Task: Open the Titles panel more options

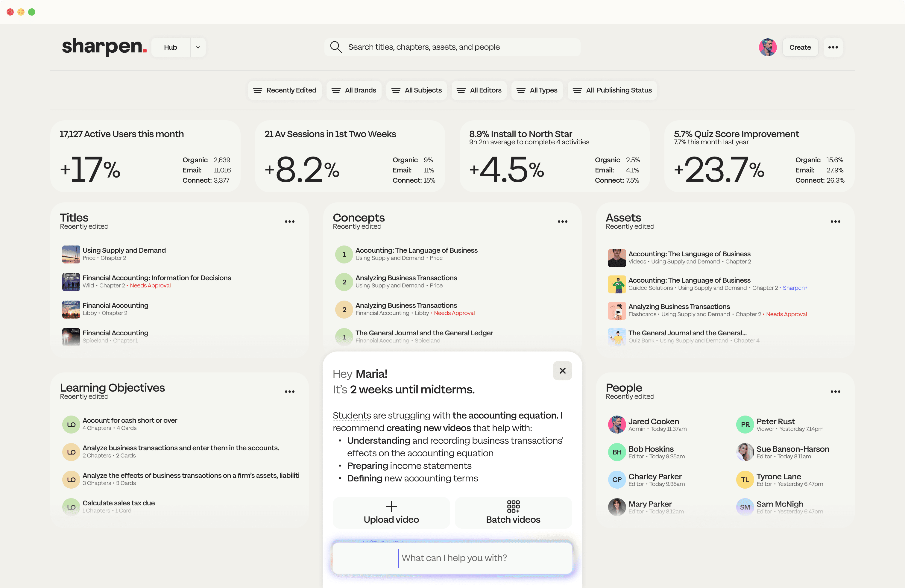Action: [x=289, y=222]
